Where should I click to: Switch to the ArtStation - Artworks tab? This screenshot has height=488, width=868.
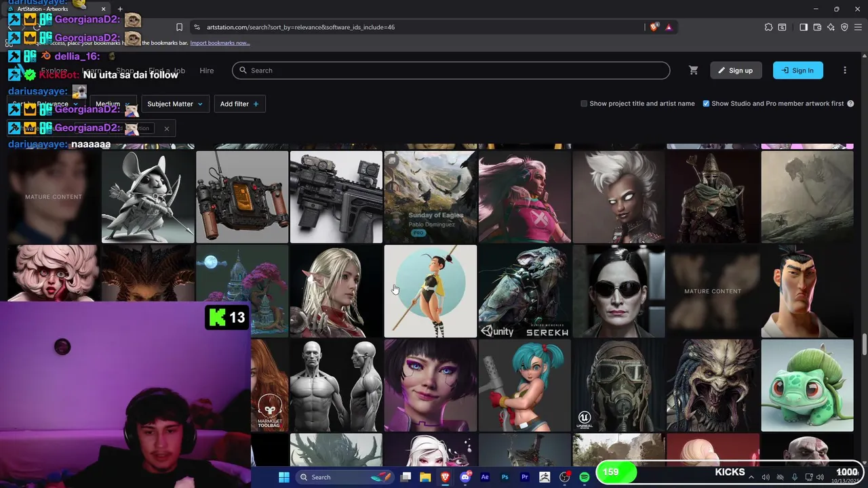58,9
